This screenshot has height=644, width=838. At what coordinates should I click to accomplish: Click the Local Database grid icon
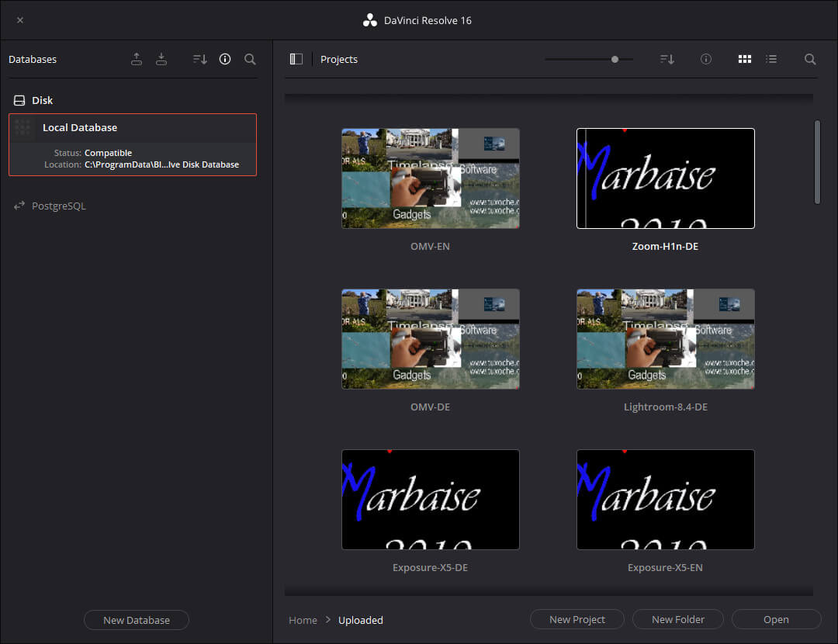tap(23, 128)
